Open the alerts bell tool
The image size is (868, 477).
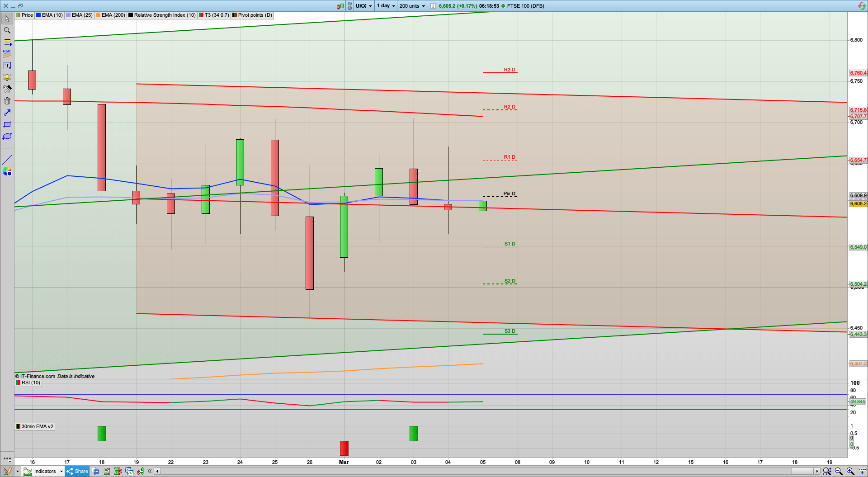pyautogui.click(x=7, y=77)
